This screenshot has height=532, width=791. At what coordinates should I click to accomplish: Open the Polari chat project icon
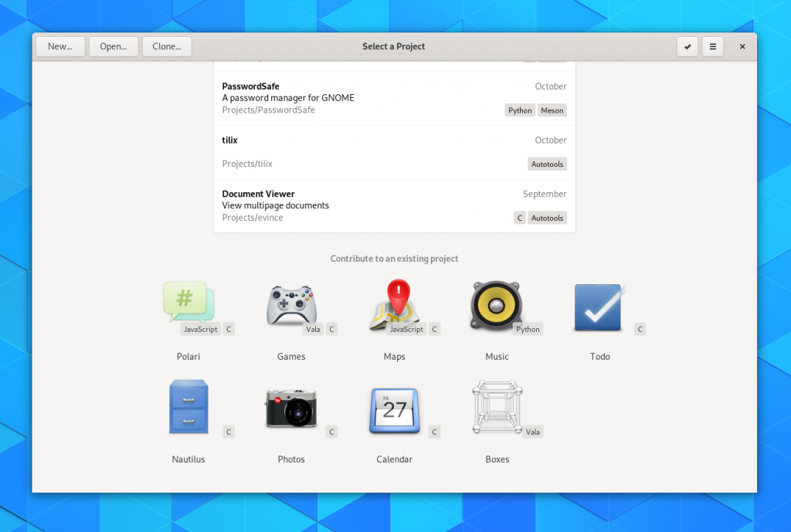click(x=188, y=302)
